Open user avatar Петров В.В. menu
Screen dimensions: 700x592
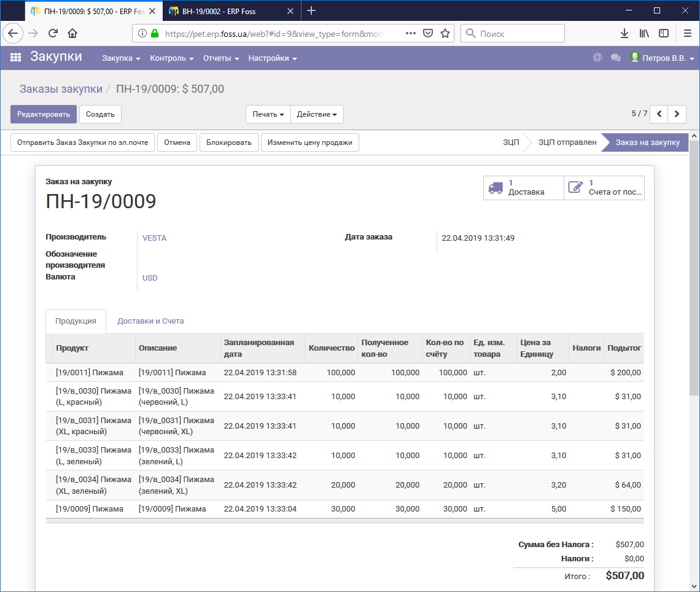point(662,58)
